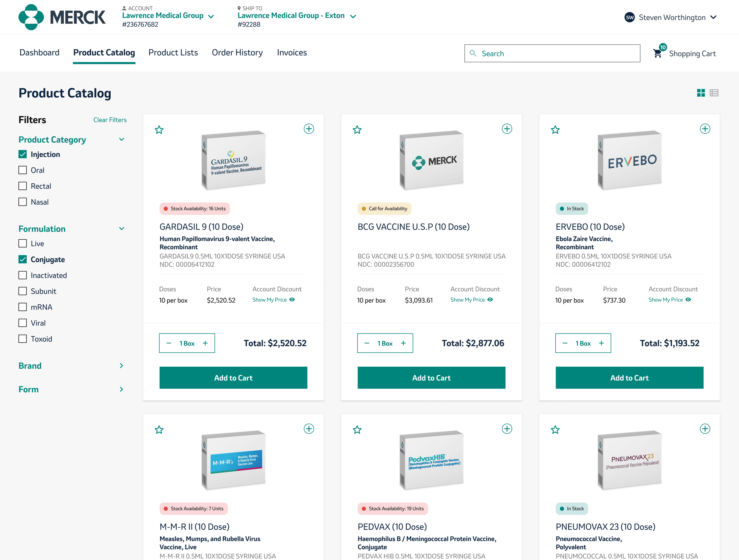The image size is (739, 560).
Task: Open the ERVEBO product box image
Action: (x=629, y=160)
